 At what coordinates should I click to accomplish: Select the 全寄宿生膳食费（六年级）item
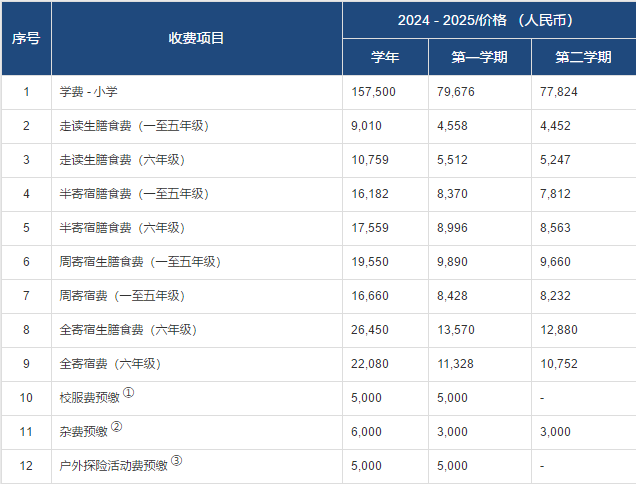(x=129, y=330)
